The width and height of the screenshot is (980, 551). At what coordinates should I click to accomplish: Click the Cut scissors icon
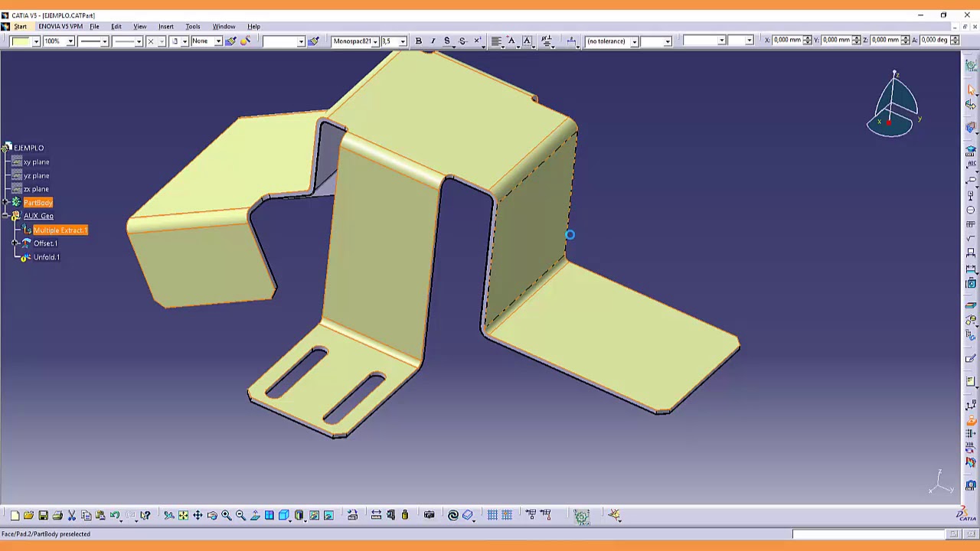[x=71, y=515]
